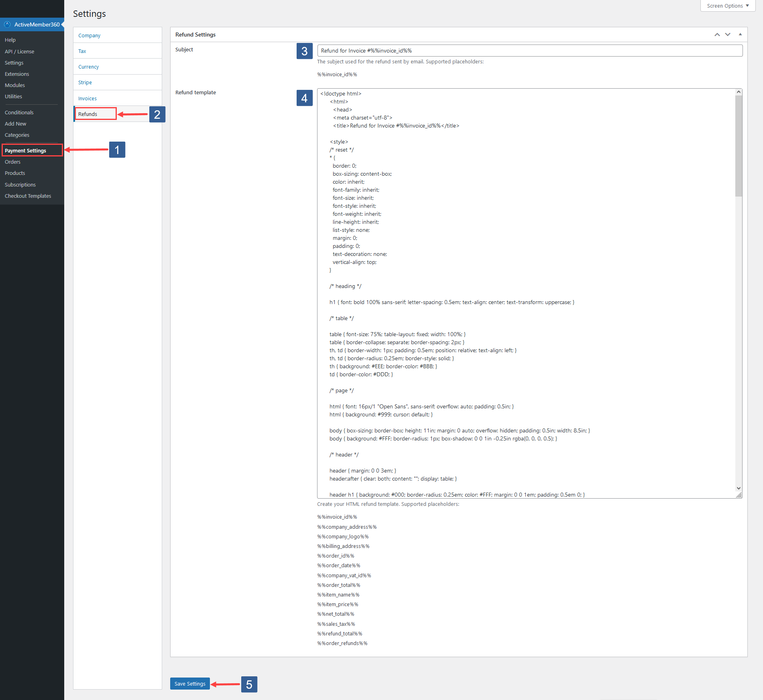
Task: Open Payment Settings in the sidebar
Action: point(25,150)
